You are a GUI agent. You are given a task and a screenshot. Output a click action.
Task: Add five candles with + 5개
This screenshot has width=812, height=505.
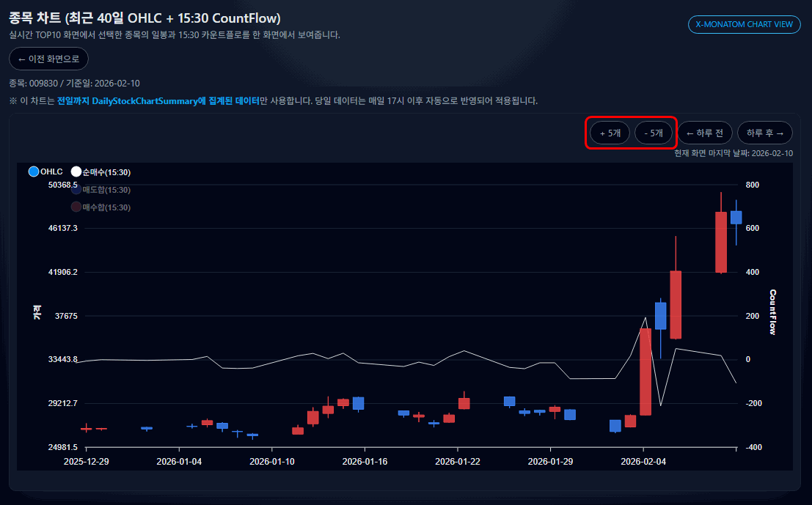610,133
